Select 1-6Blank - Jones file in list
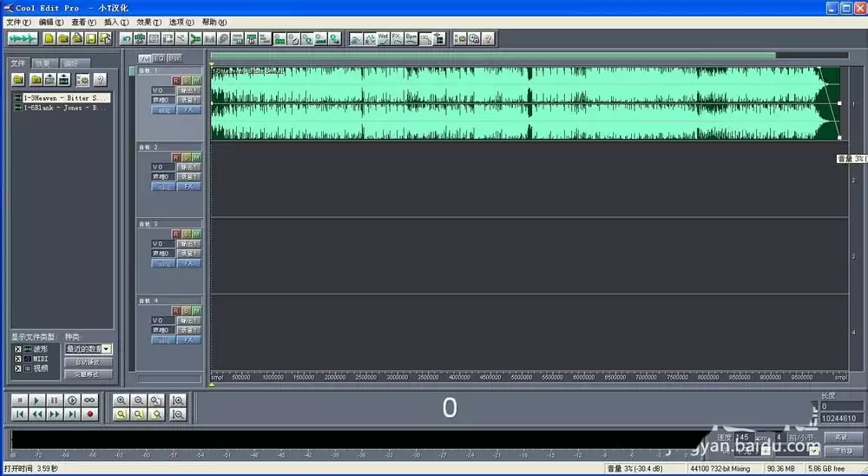Screen dimensions: 868x476 pos(60,108)
